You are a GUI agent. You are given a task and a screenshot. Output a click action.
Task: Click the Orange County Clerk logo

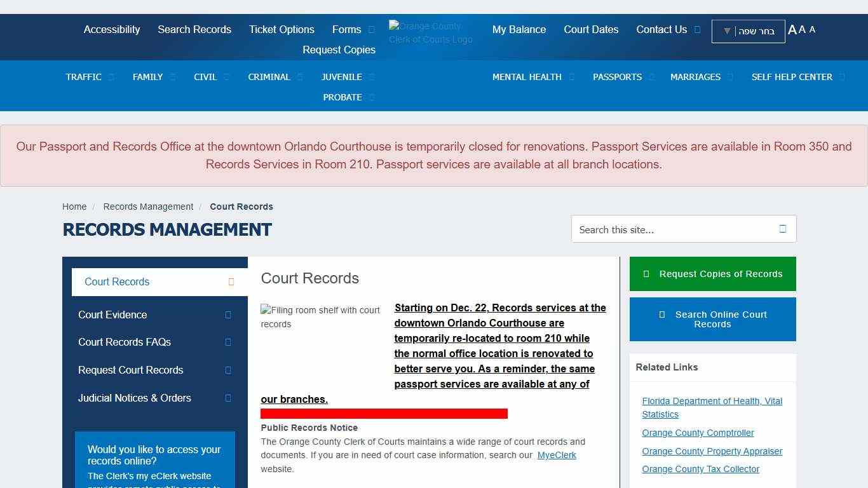(431, 32)
